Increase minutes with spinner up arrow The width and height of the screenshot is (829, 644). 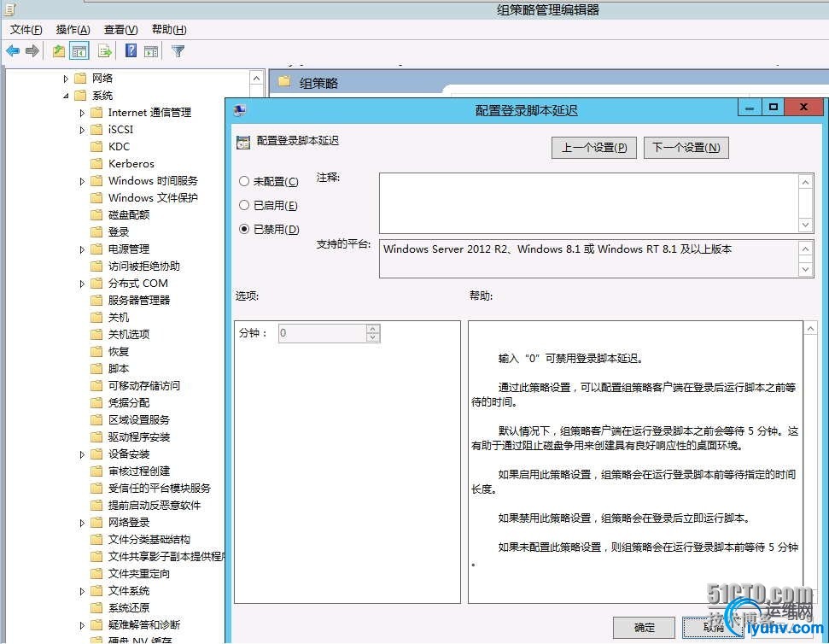click(x=373, y=328)
